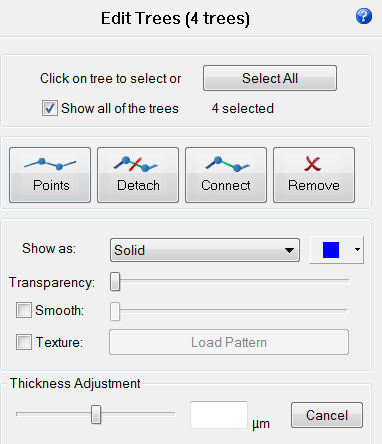The image size is (382, 444).
Task: Click the Thickness Adjustment slider handle
Action: (x=96, y=414)
